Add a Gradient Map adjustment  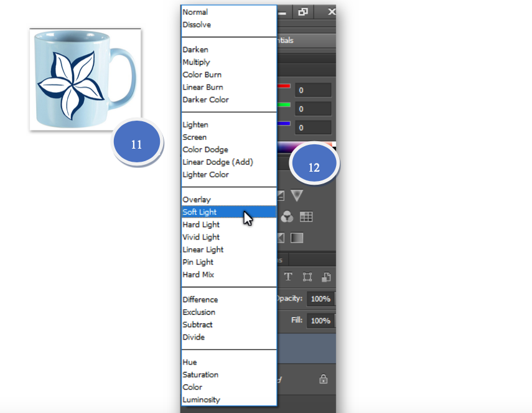[297, 238]
